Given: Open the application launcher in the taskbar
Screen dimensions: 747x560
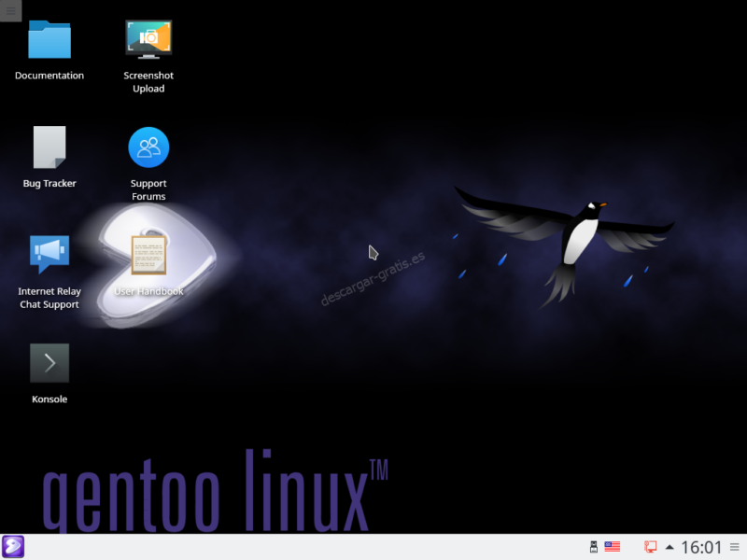Looking at the screenshot, I should pos(13,547).
